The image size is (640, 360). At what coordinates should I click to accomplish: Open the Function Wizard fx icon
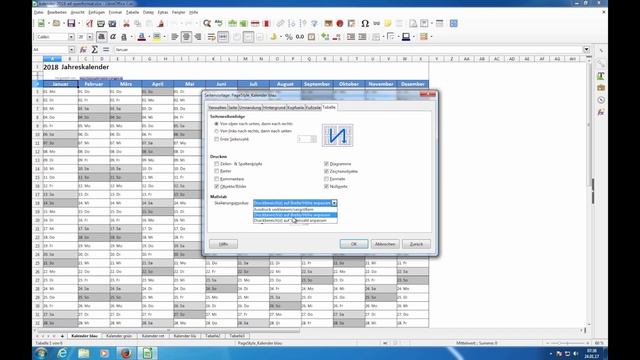pyautogui.click(x=83, y=49)
